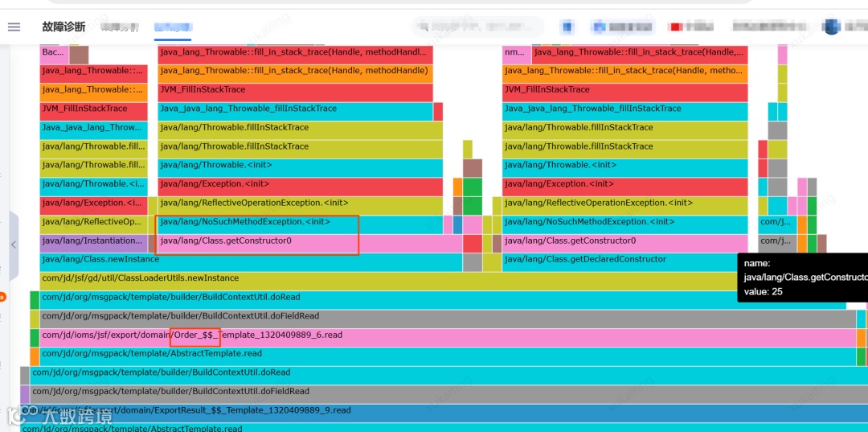Select BuildContextUtil.doFieldRead frame above ExportResult template
Screen dimensions: 868x432
tap(449, 393)
